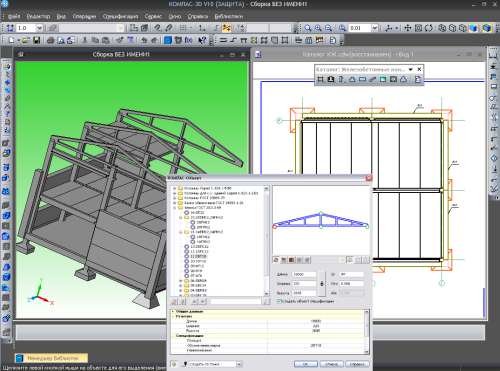The height and width of the screenshot is (371, 500).
Task: Open the insertion mode dropdown in dialog
Action: (239, 364)
